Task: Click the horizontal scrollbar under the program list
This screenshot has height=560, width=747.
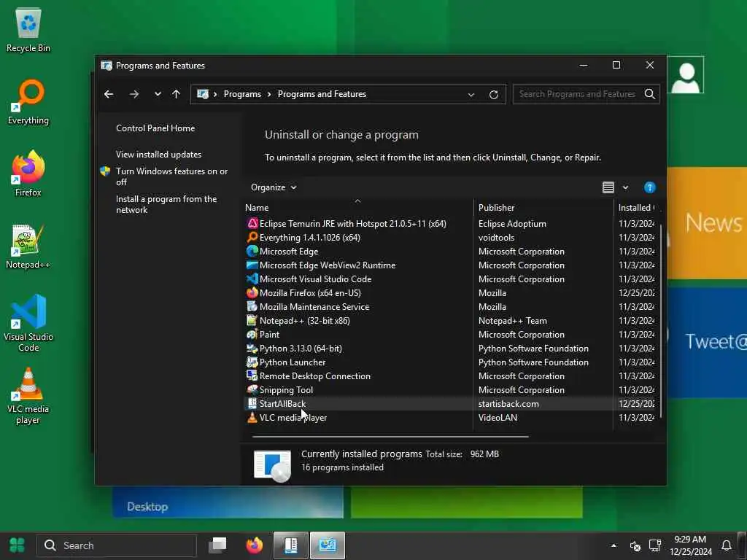Action: (391, 436)
